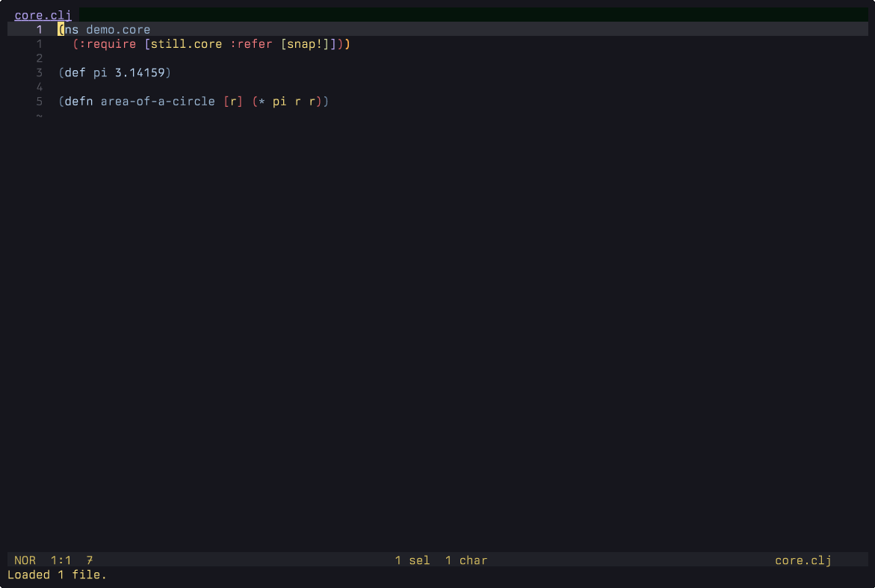
Task: Select the core.clj buffer tab
Action: pos(43,15)
